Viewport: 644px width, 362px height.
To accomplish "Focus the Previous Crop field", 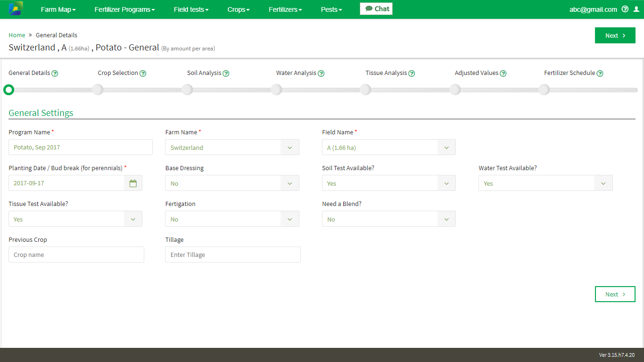I will [76, 255].
